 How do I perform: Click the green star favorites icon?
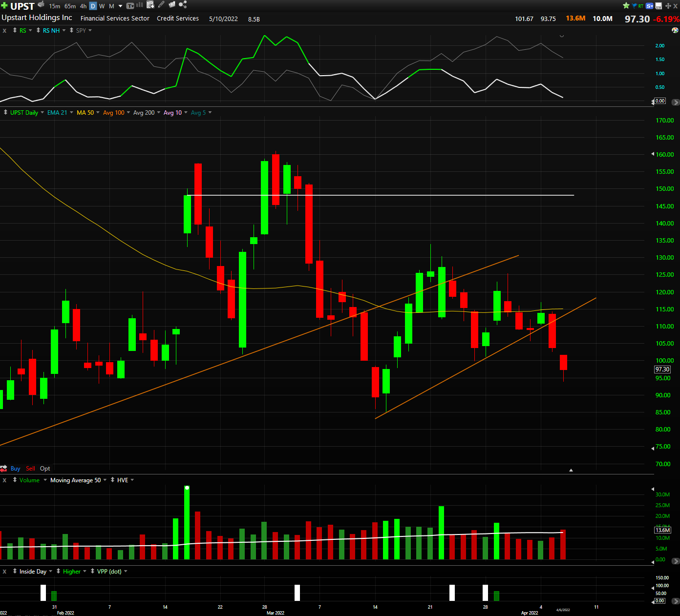[x=626, y=6]
